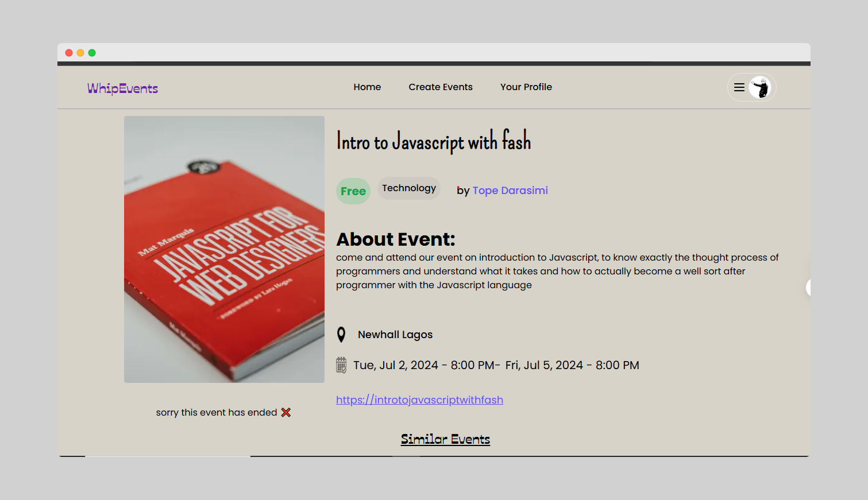
Task: Click the green traffic light button
Action: tap(92, 52)
